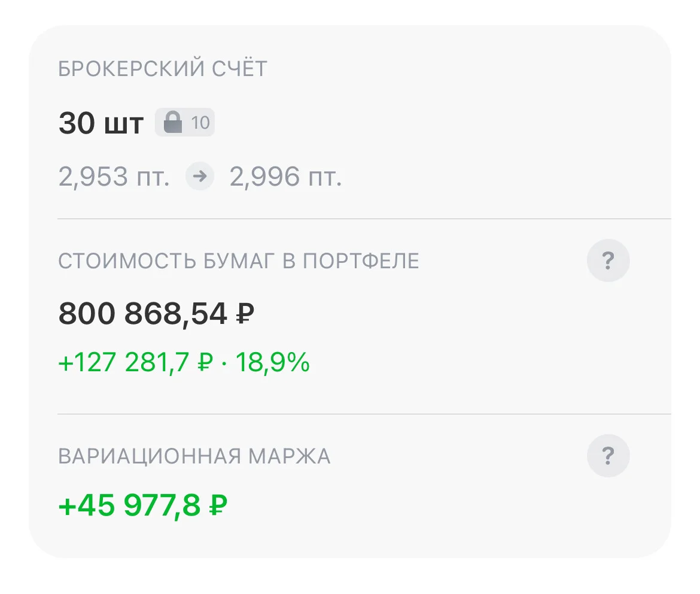This screenshot has width=700, height=594.
Task: Click the 2,953 пт. entry price
Action: point(114,177)
